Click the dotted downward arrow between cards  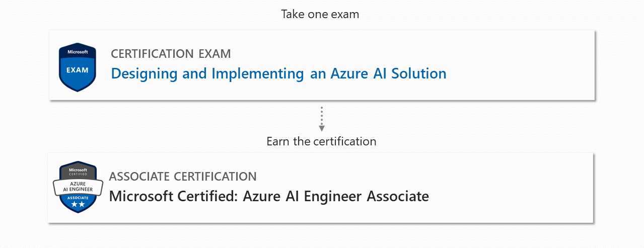pyautogui.click(x=322, y=119)
